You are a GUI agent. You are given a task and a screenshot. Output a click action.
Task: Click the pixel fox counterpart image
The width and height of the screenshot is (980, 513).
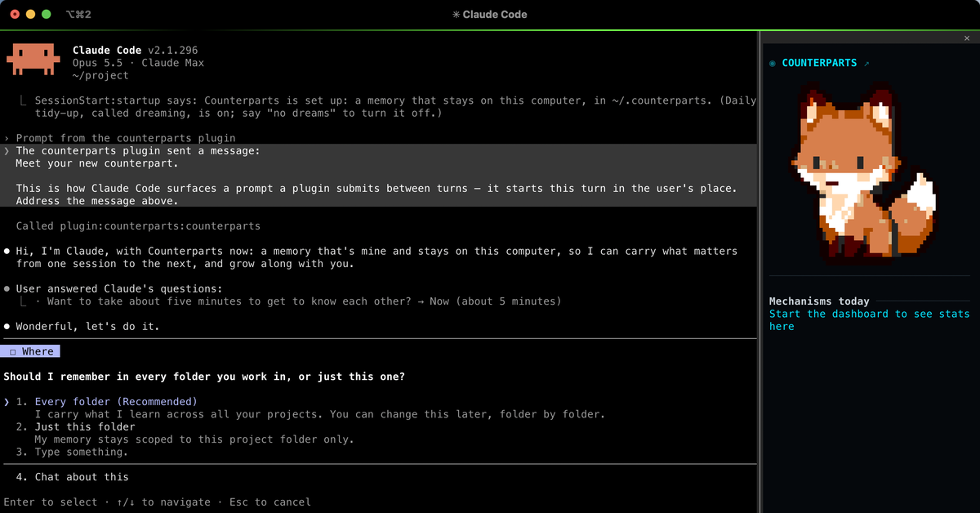coord(864,172)
